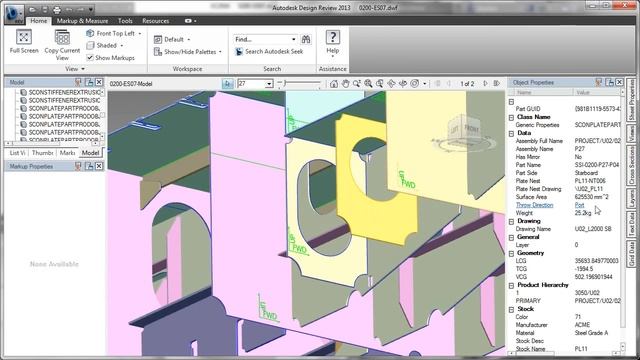640x360 pixels.
Task: Pin the Markup Properties palette
Action: pyautogui.click(x=78, y=166)
